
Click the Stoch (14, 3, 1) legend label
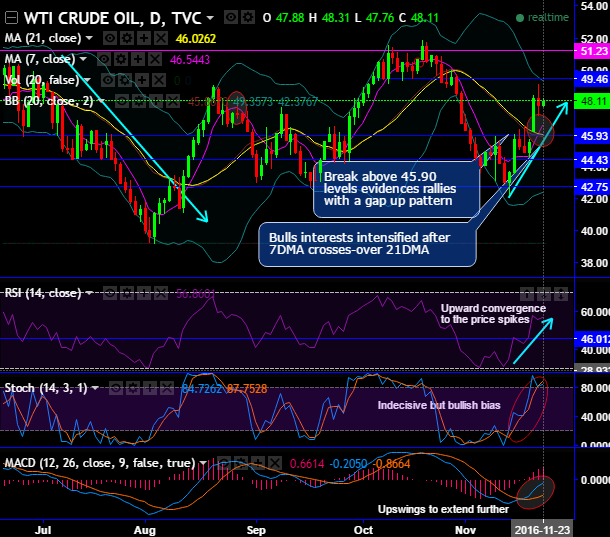pos(46,388)
